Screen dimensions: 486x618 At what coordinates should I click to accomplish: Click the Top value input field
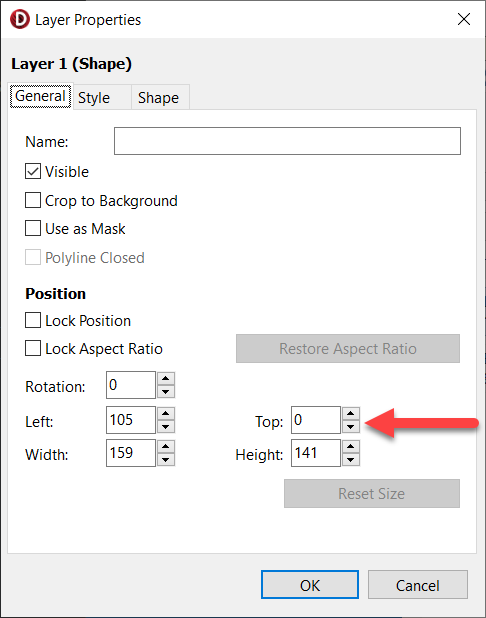tap(316, 420)
